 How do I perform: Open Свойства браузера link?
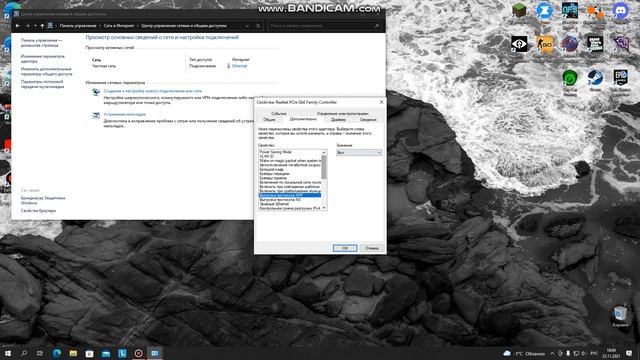point(38,211)
